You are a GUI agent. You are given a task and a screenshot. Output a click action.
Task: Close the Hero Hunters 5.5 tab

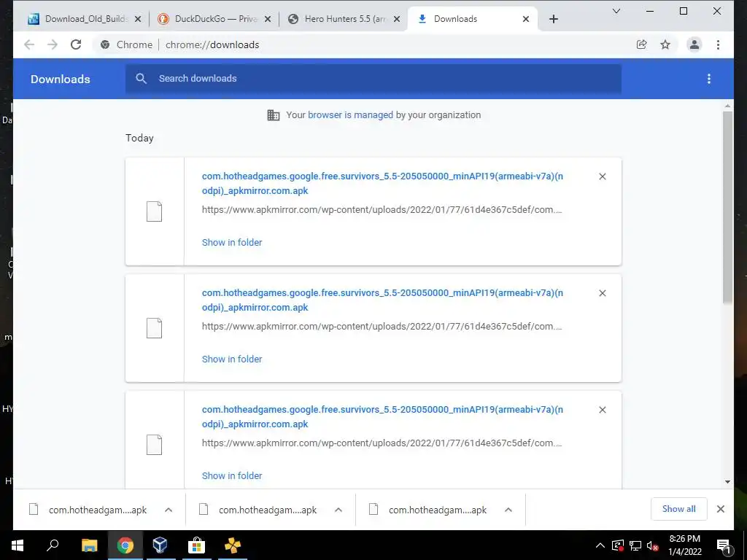click(397, 19)
